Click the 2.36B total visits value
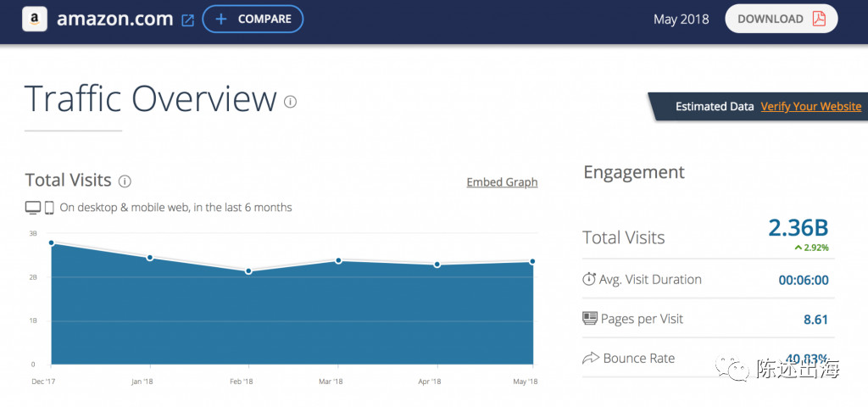Screen dimensions: 868x407 coord(798,227)
